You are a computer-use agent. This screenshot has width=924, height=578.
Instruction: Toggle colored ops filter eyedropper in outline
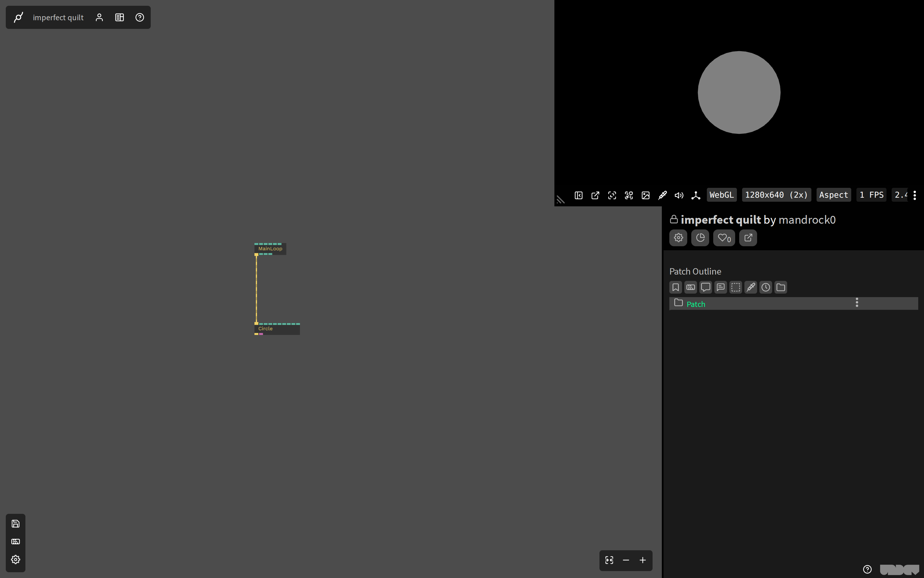click(x=751, y=287)
